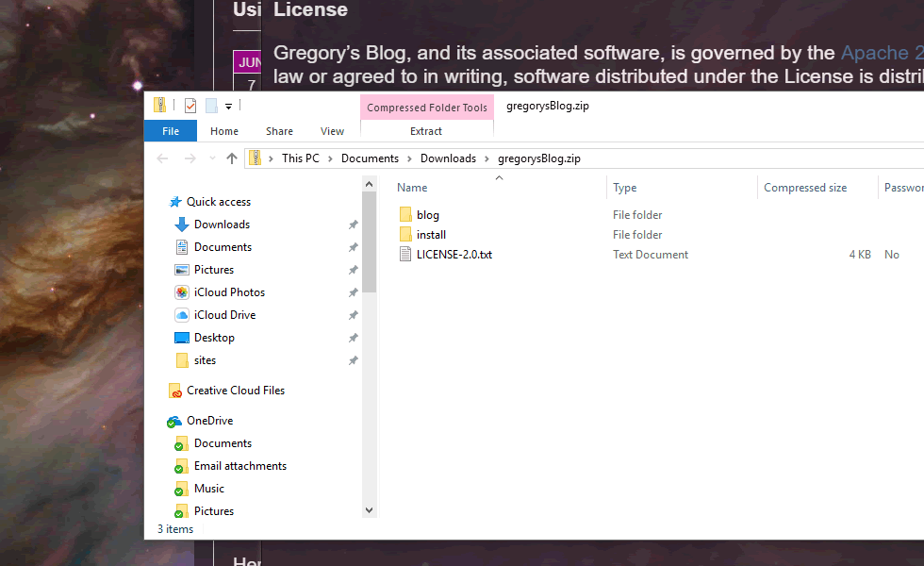Open the Recent locations dropdown chevron
The height and width of the screenshot is (566, 924).
pyautogui.click(x=213, y=158)
